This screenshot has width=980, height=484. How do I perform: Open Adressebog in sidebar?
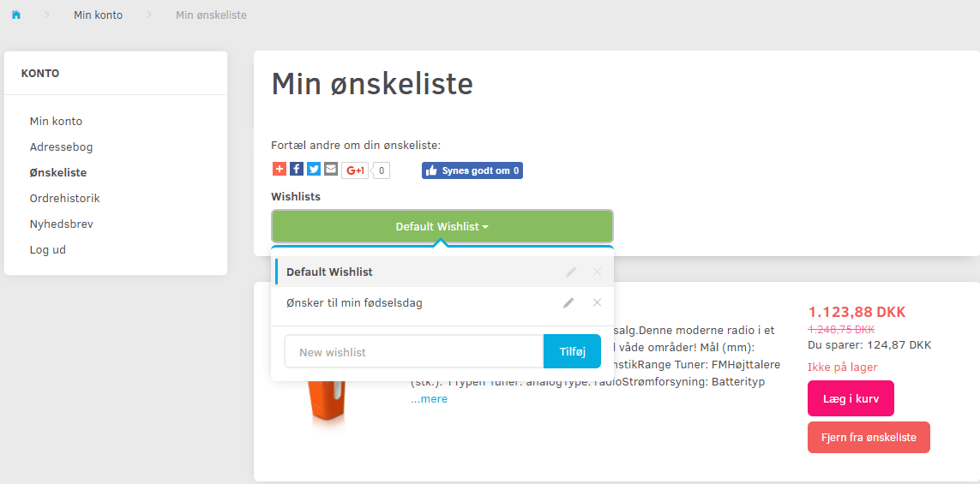click(61, 147)
